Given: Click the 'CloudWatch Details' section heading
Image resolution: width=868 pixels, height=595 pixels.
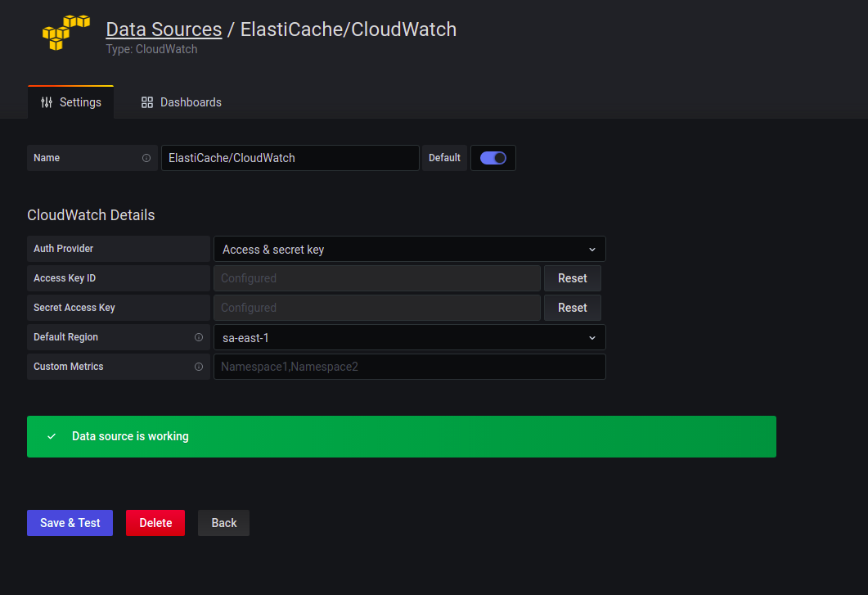Looking at the screenshot, I should click(x=91, y=215).
